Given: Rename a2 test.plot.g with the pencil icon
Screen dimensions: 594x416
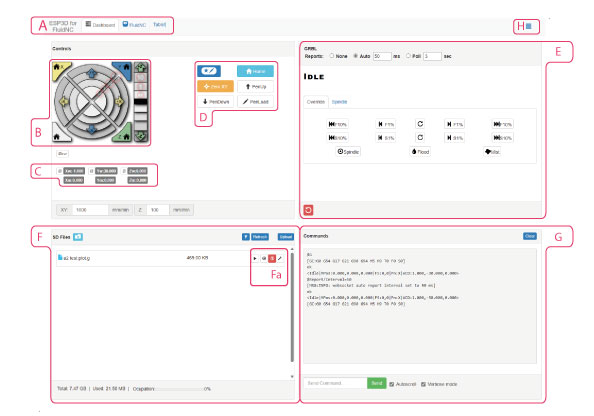Looking at the screenshot, I should tap(280, 258).
